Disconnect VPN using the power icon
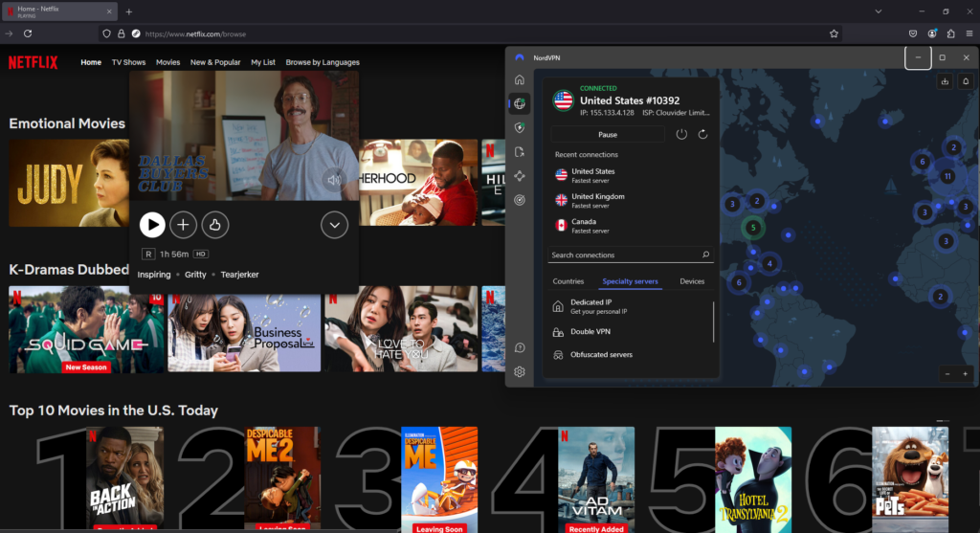This screenshot has width=980, height=533. tap(681, 135)
